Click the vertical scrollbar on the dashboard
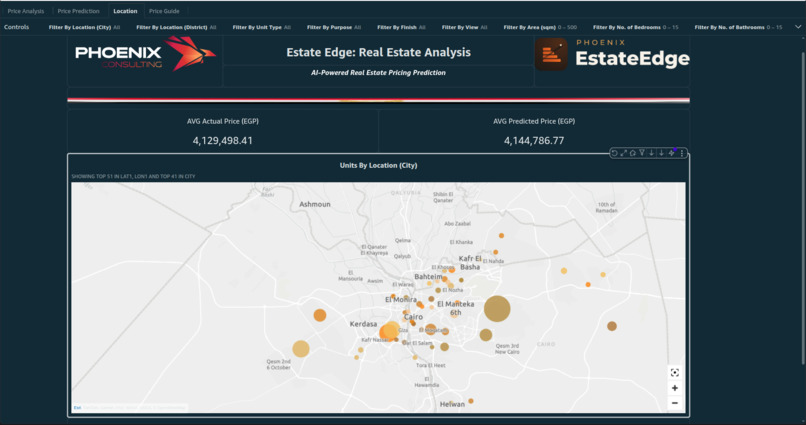806x425 pixels. coord(803,206)
